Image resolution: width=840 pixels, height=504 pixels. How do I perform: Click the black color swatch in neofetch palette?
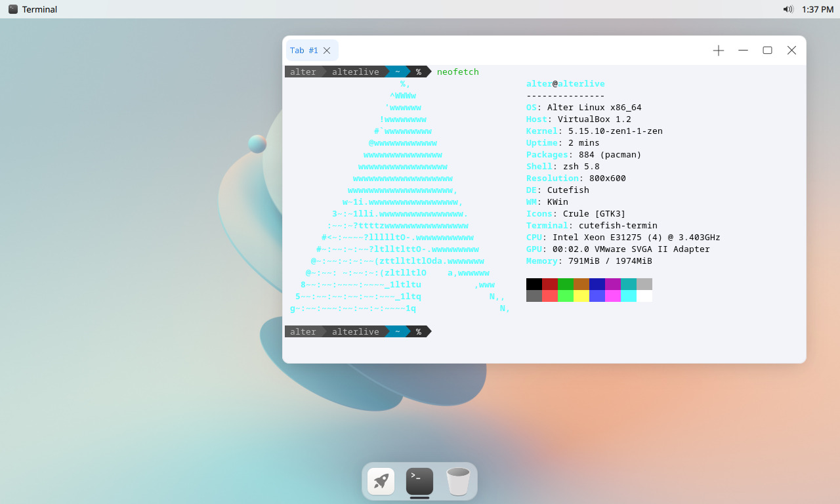(534, 284)
